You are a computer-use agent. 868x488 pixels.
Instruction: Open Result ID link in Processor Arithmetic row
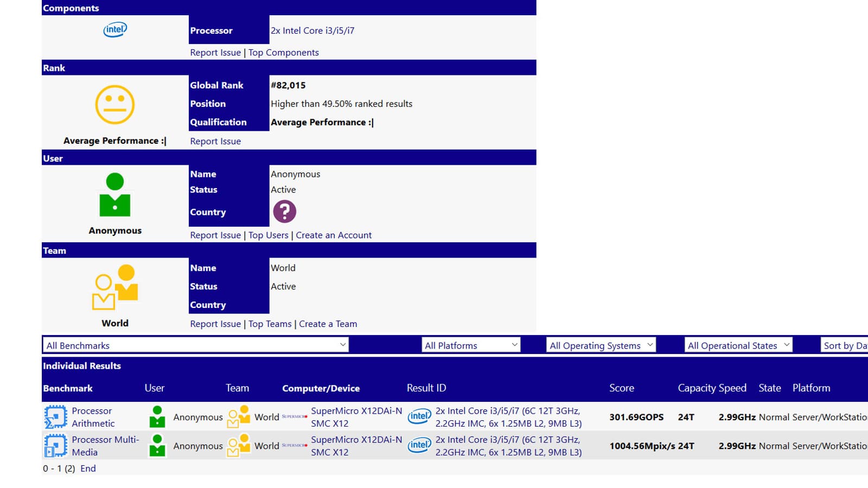click(x=509, y=417)
